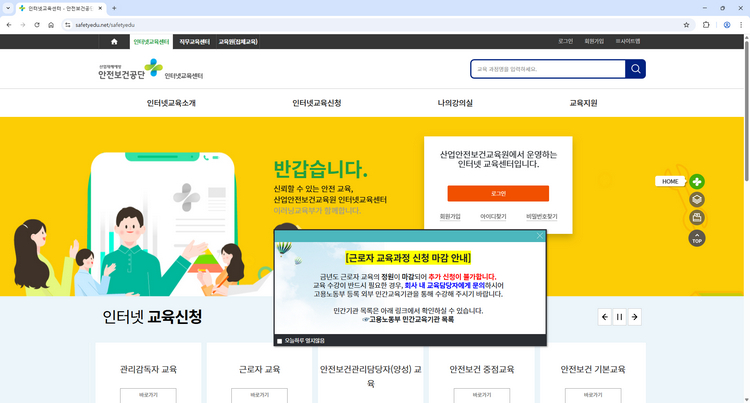The width and height of the screenshot is (750, 403).
Task: Click the 안전보건관리담당자(양성) 교육 card title
Action: point(371,376)
